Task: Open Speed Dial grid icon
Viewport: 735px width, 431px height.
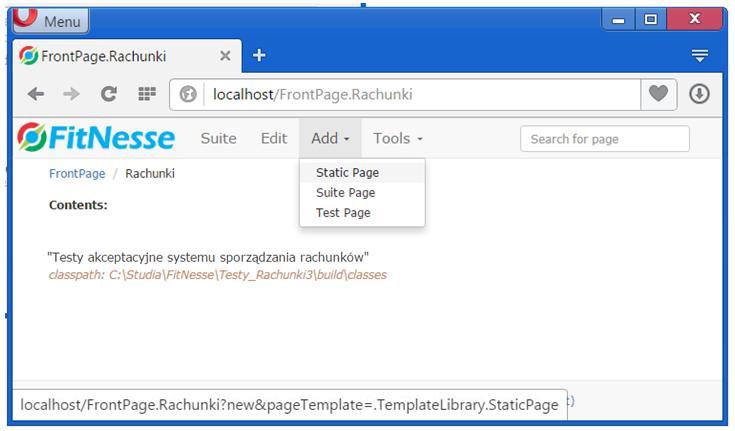Action: coord(147,94)
